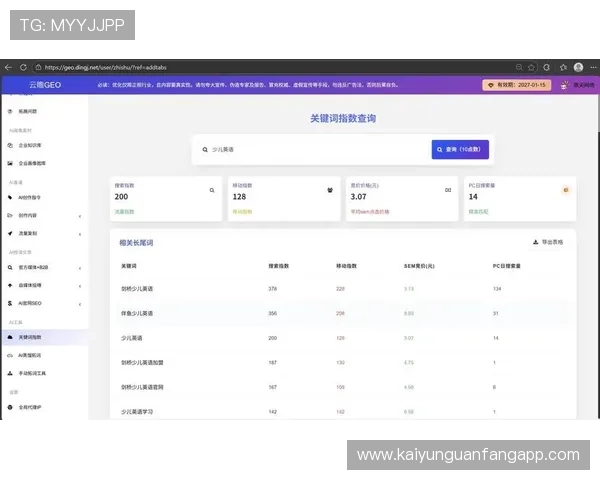Click the 关键词指数查询 page title
Screen dimensions: 600x480
click(x=343, y=119)
